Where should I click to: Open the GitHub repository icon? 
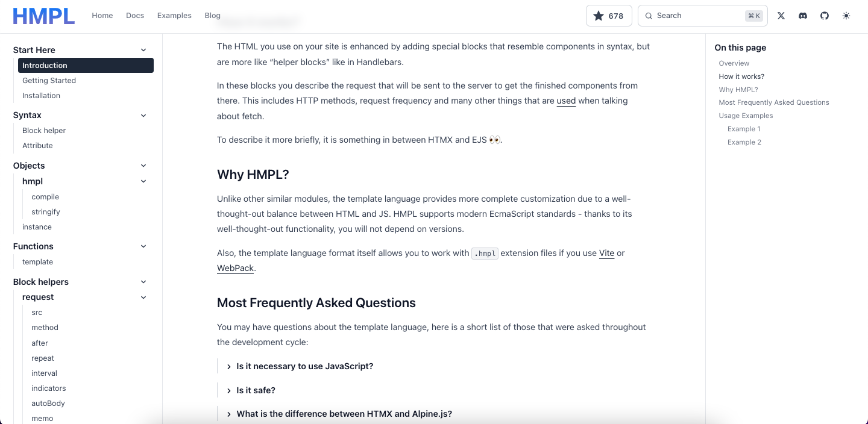coord(825,16)
